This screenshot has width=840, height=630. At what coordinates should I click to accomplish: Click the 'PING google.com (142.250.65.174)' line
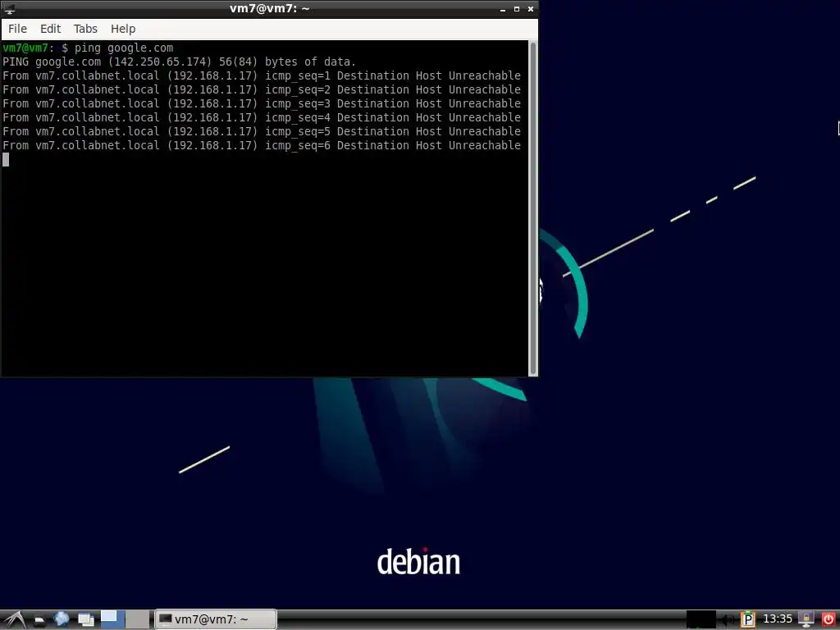click(179, 62)
